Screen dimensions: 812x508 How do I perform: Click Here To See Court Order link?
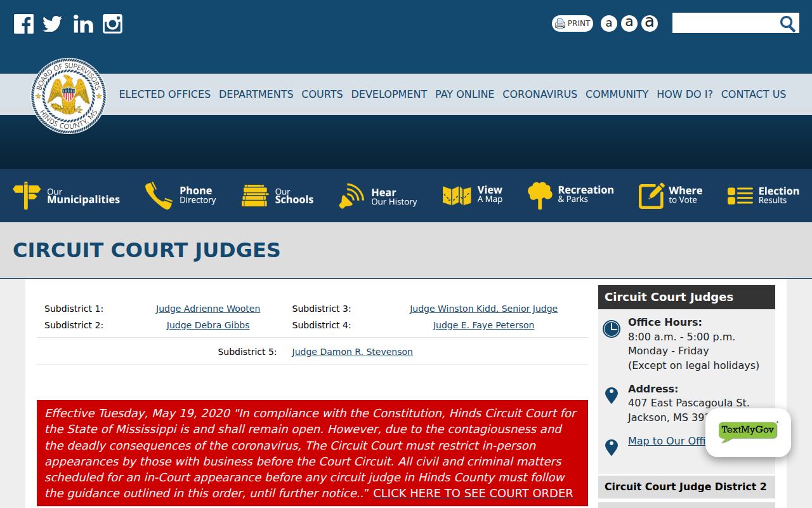[473, 493]
